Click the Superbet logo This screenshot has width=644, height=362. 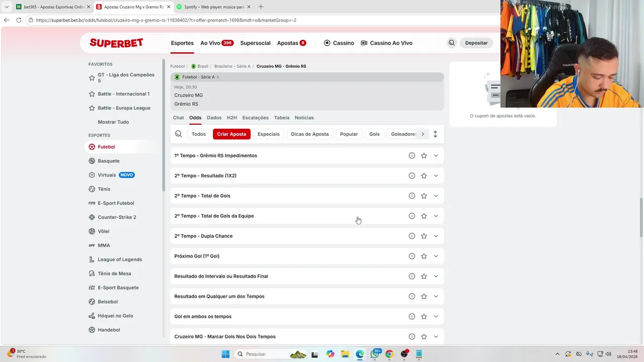click(x=116, y=43)
